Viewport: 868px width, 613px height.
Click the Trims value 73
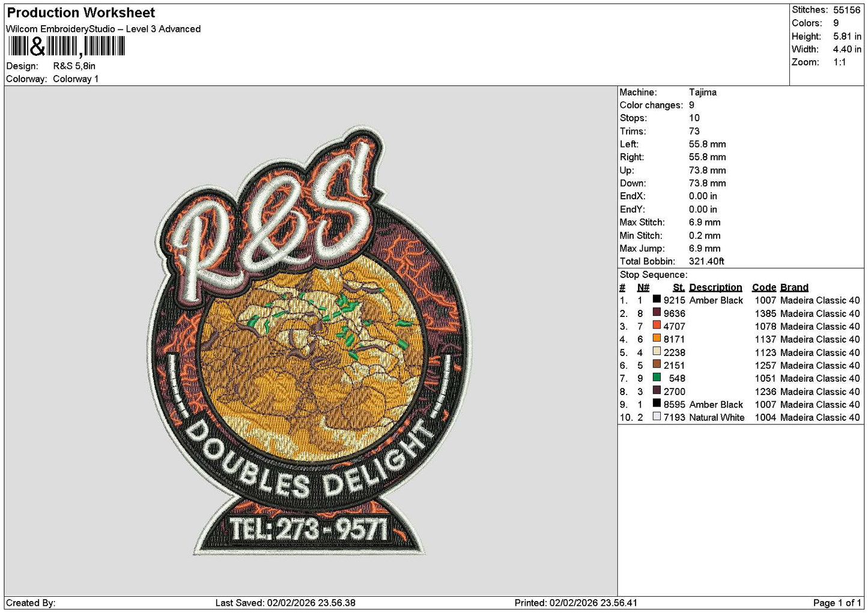point(694,131)
